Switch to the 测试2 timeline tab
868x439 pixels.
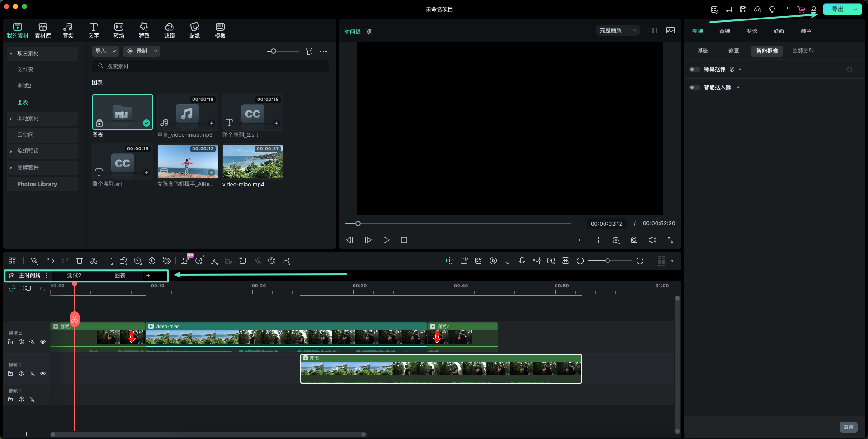(x=74, y=276)
